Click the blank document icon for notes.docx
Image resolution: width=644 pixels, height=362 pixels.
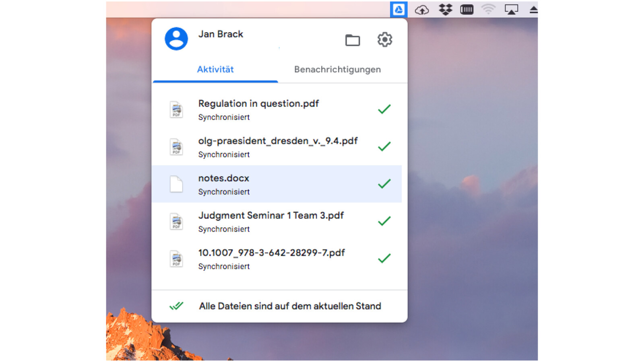coord(176,184)
